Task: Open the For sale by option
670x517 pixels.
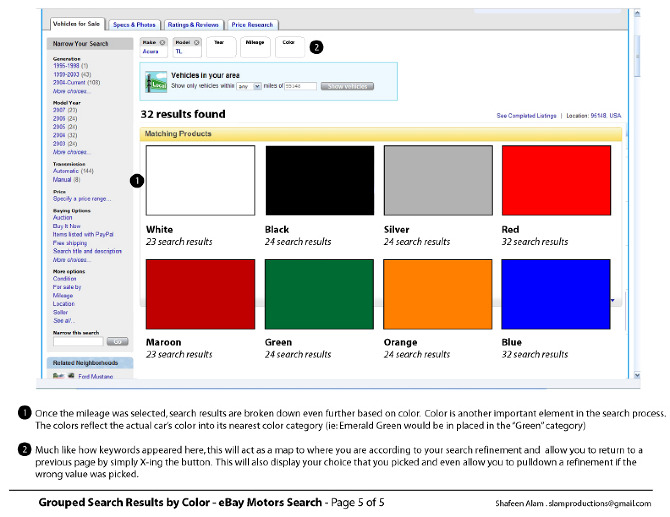Action: pyautogui.click(x=67, y=287)
